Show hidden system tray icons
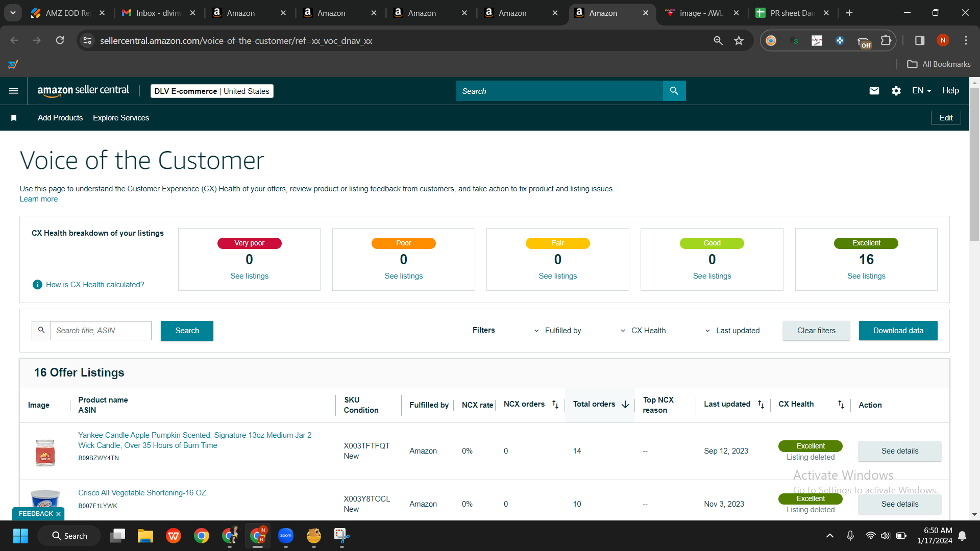 point(830,536)
